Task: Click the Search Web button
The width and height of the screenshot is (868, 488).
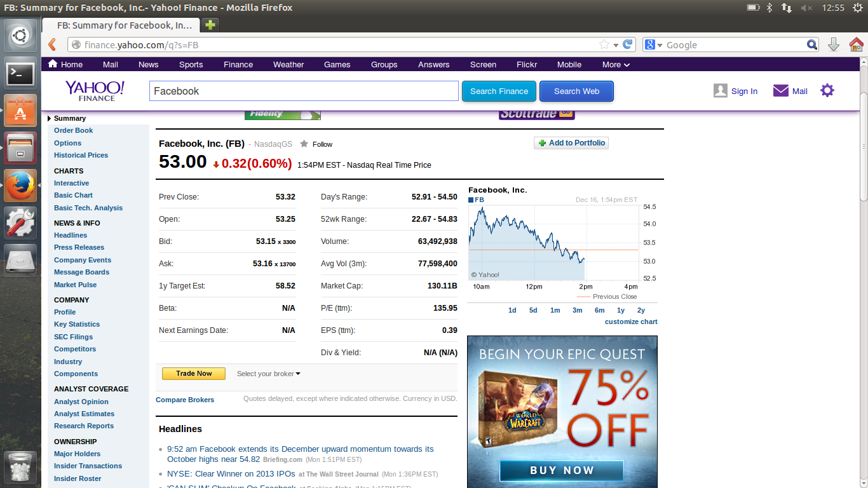Action: (576, 91)
